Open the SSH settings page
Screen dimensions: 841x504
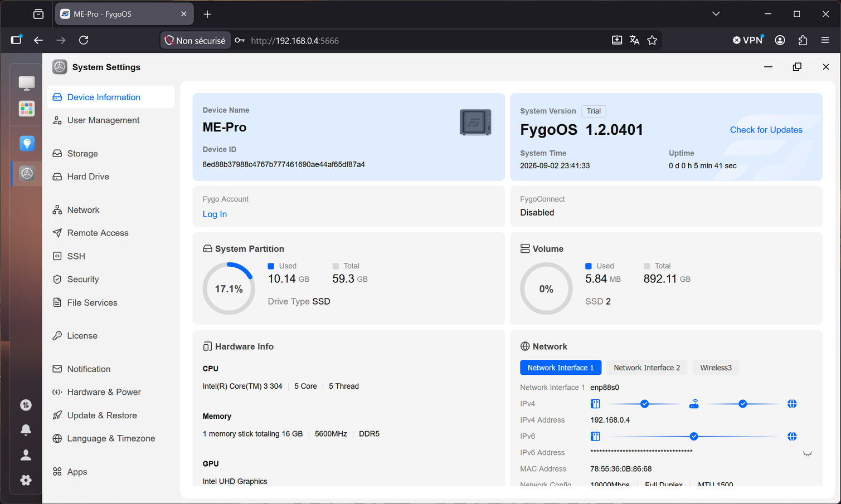pos(111,256)
